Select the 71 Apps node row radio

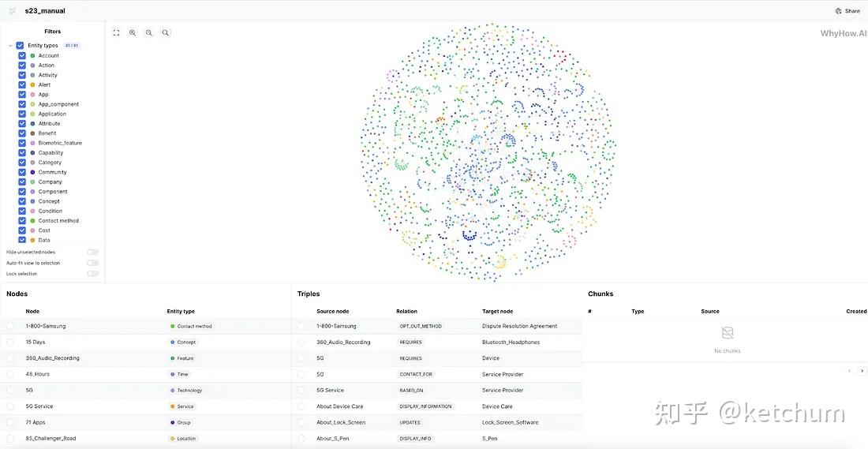click(x=10, y=422)
